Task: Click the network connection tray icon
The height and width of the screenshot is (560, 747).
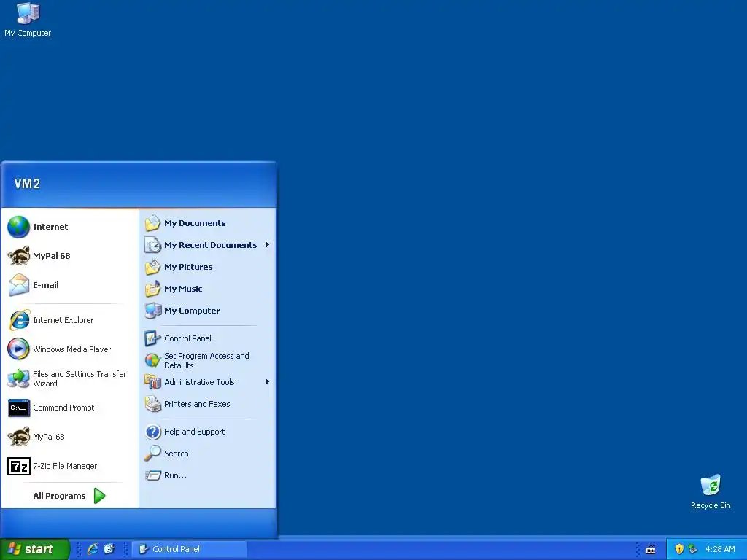Action: click(x=693, y=549)
